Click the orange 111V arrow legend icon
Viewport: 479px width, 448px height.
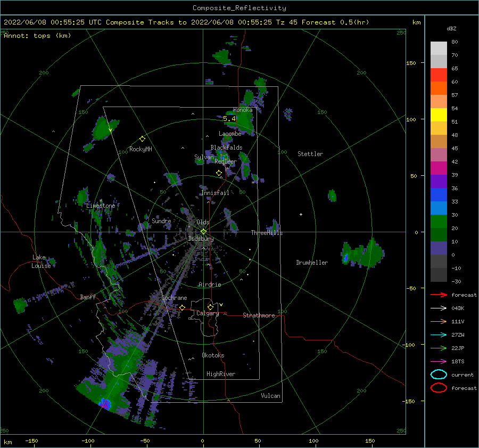(x=439, y=321)
